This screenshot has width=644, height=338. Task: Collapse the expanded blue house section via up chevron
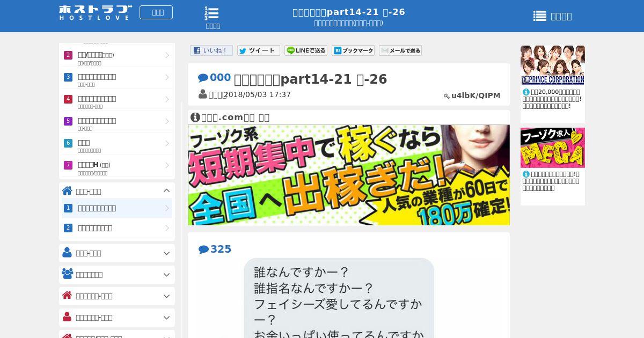pos(166,190)
